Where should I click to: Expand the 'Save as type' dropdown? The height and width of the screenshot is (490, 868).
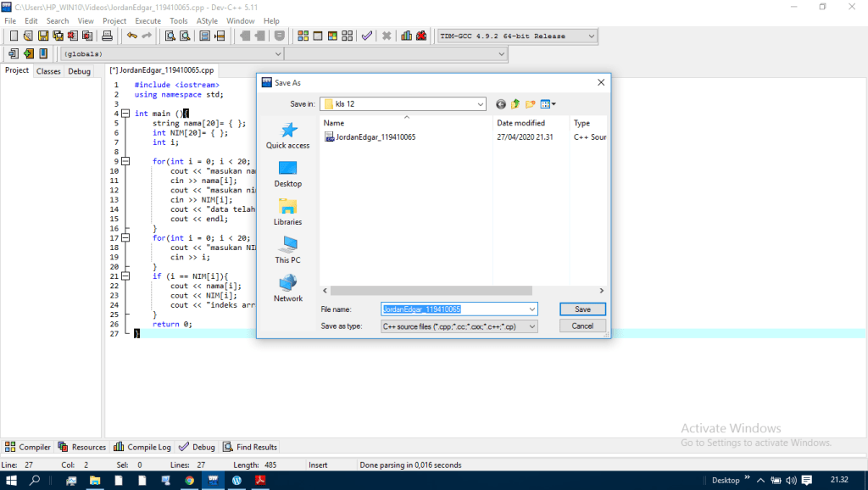tap(531, 326)
